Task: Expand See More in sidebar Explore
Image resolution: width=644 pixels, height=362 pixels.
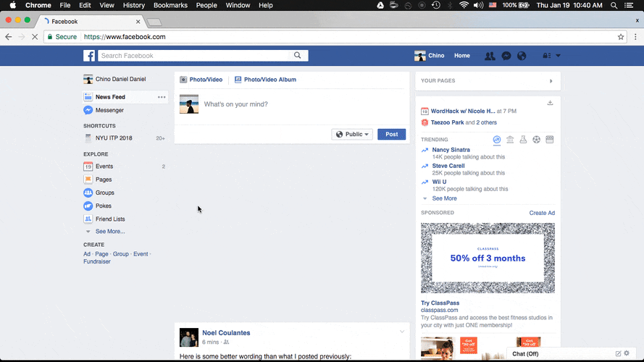Action: (x=110, y=232)
